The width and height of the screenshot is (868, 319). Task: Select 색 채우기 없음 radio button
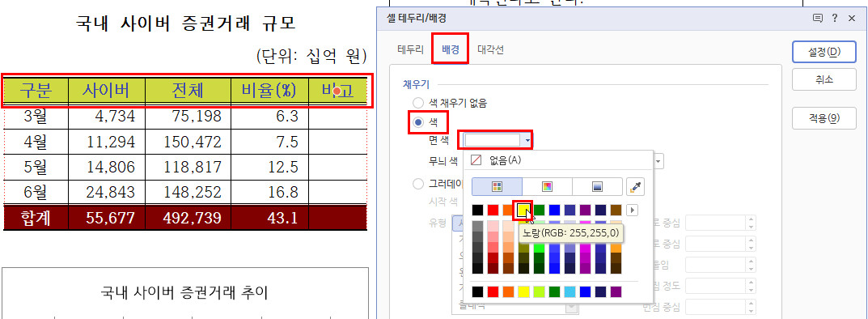(418, 103)
